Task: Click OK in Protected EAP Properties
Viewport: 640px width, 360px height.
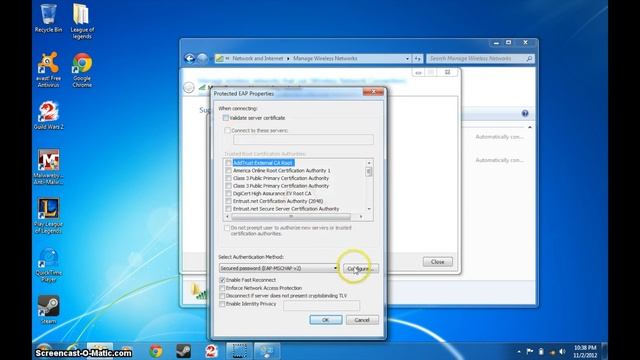Action: tap(326, 320)
